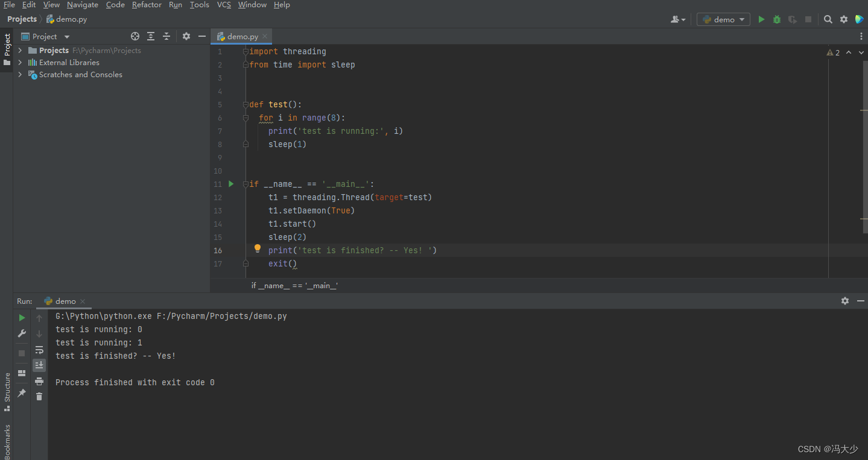Open the Code menu

tap(115, 5)
